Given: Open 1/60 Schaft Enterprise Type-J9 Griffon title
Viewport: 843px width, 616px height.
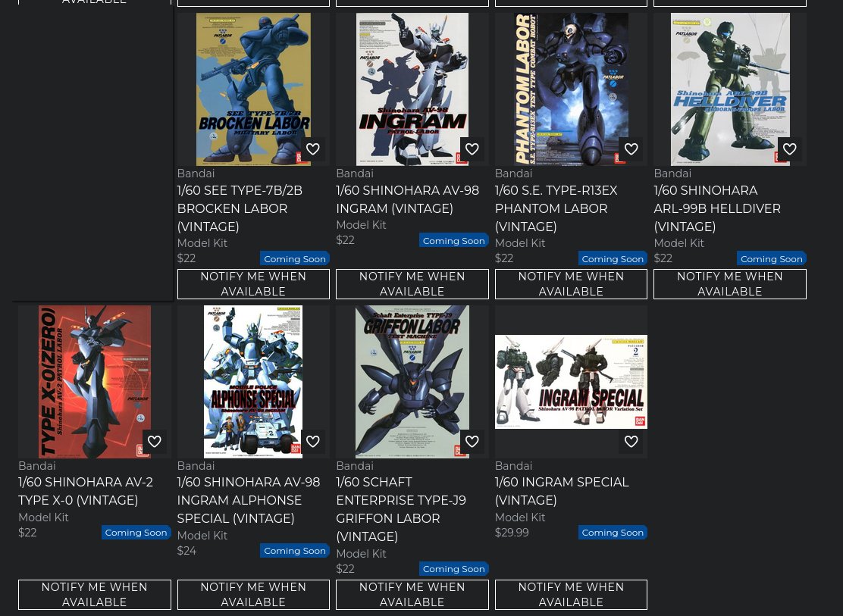Looking at the screenshot, I should (401, 510).
